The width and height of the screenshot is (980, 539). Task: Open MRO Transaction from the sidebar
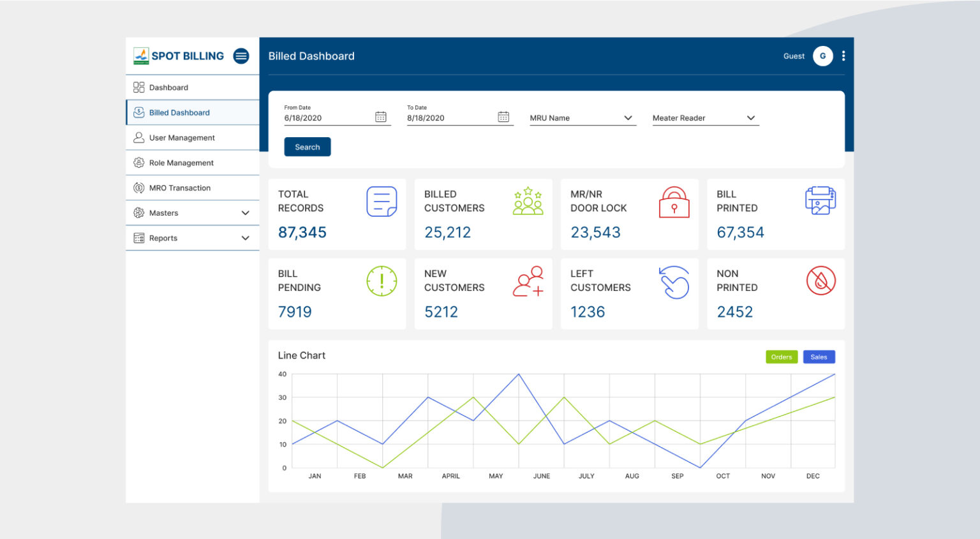(x=179, y=188)
